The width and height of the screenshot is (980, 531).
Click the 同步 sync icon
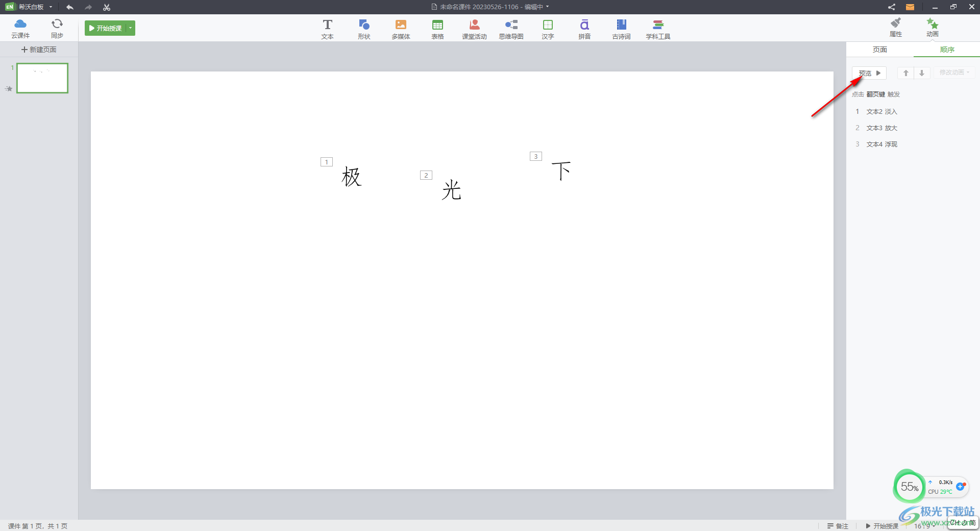coord(57,28)
